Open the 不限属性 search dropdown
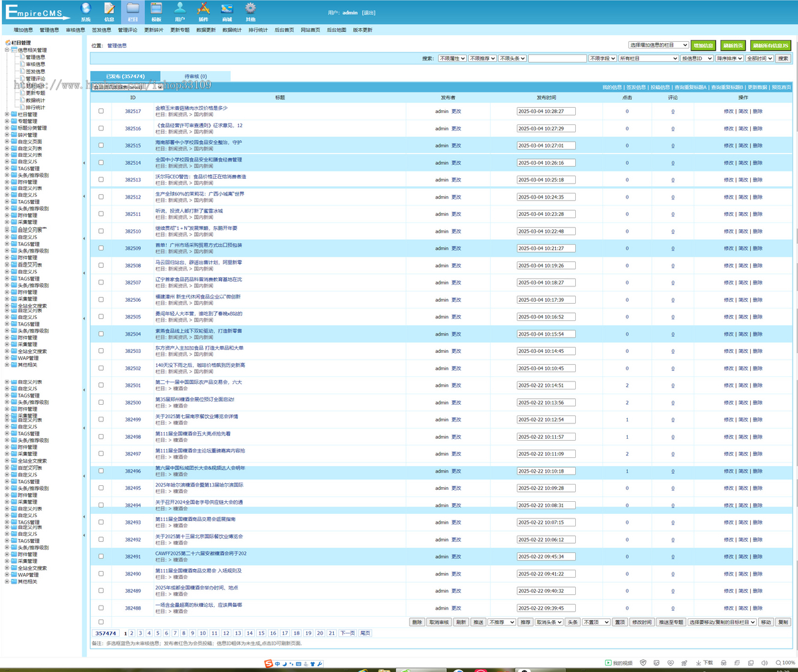 (x=452, y=58)
